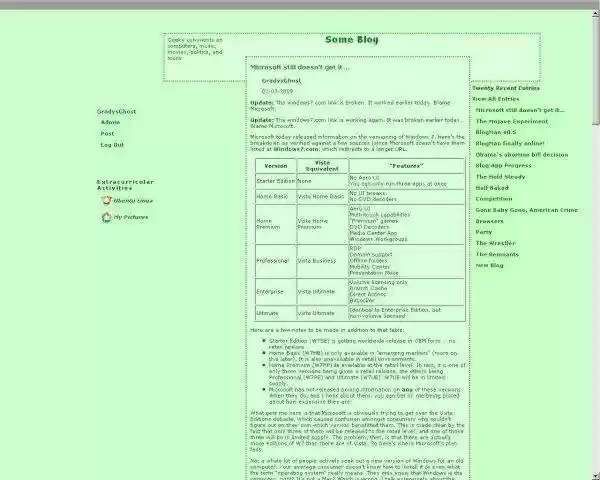The width and height of the screenshot is (600, 480).
Task: Click the Version table header
Action: point(276,166)
